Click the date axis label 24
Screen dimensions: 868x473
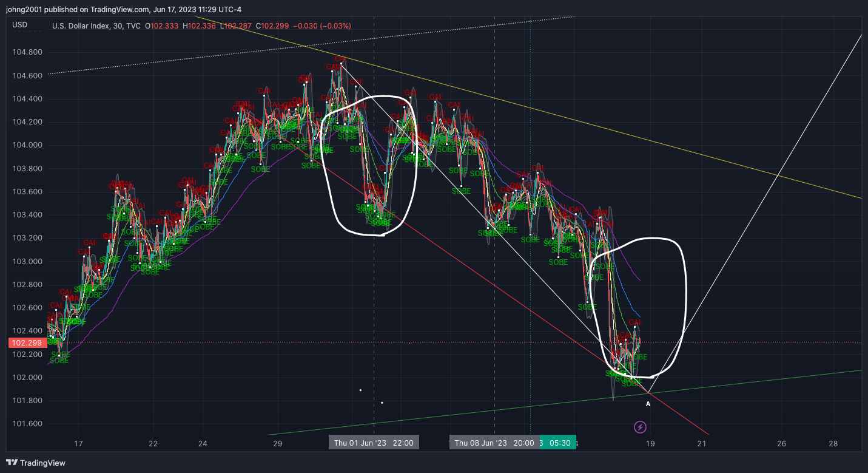pyautogui.click(x=203, y=444)
